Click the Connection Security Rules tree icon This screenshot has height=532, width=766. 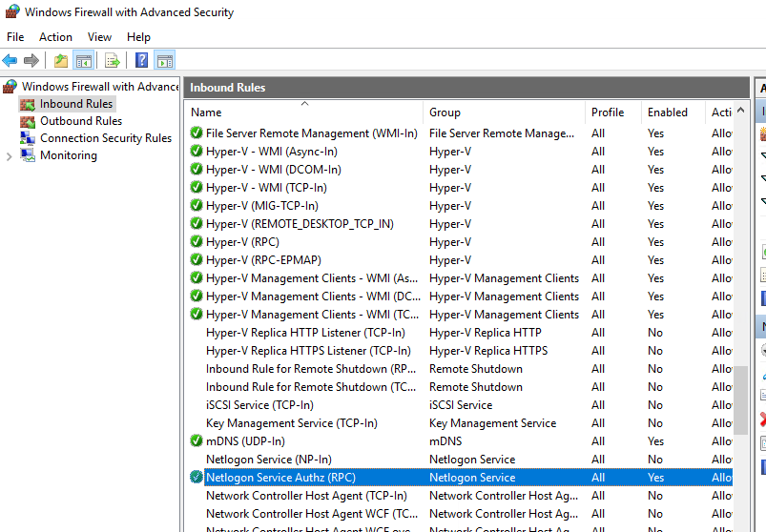28,138
